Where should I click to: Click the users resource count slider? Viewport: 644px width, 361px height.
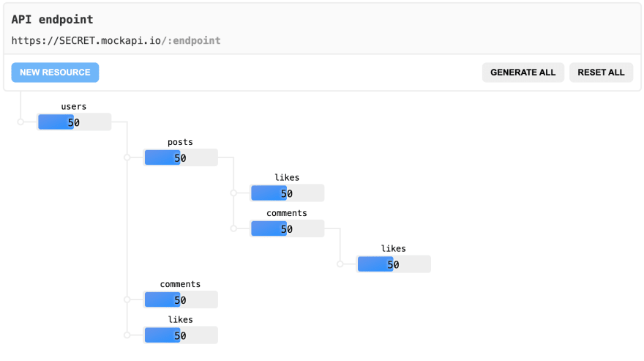[75, 122]
